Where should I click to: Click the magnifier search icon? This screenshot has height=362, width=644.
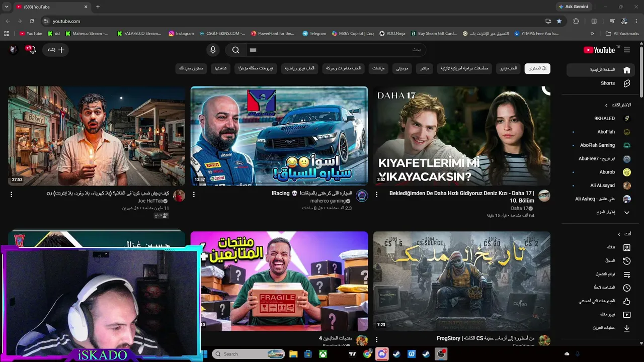point(235,50)
